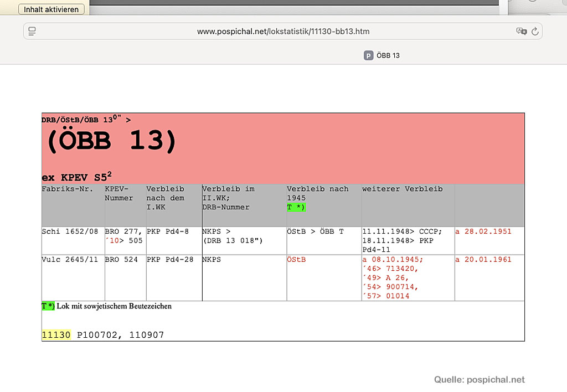Click the weiterer Verbleib column header
567x392 pixels.
[402, 189]
